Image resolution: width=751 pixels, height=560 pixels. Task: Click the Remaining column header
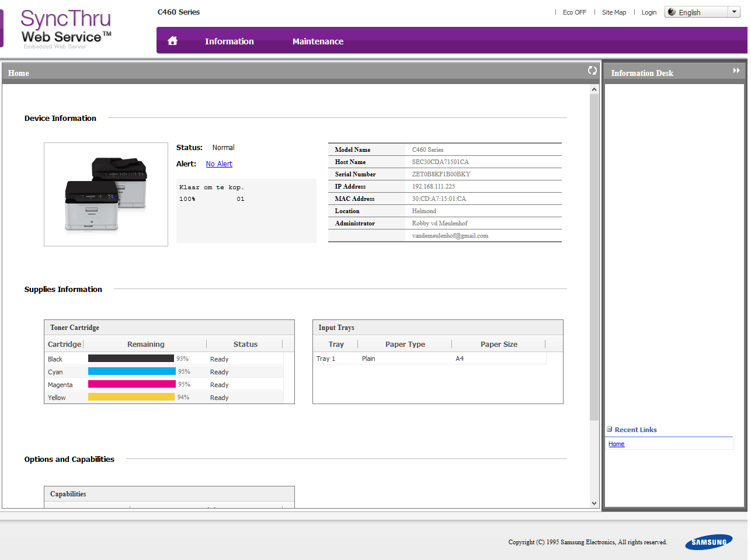[146, 345]
